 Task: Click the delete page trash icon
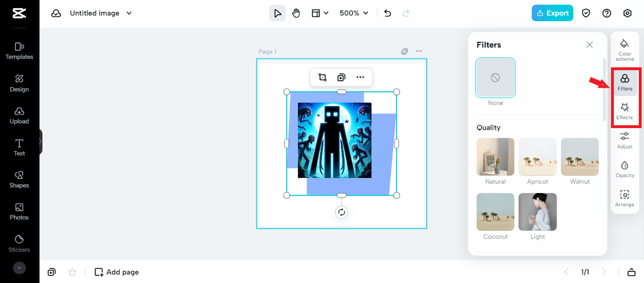72,272
